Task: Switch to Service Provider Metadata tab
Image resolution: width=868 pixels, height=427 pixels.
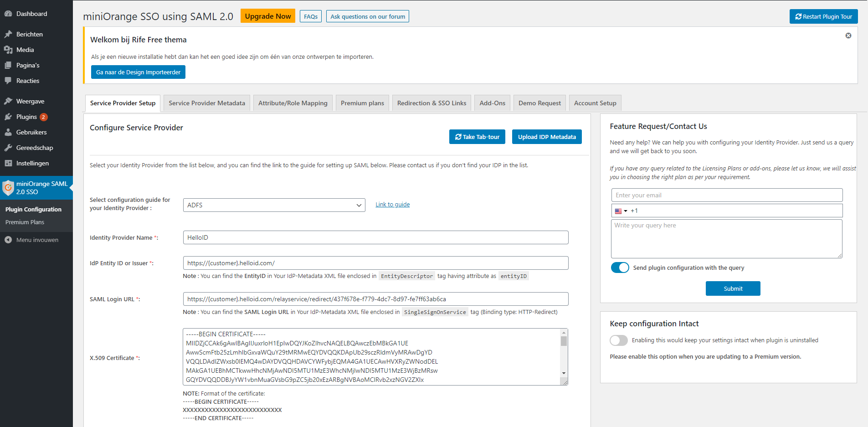Action: 207,103
